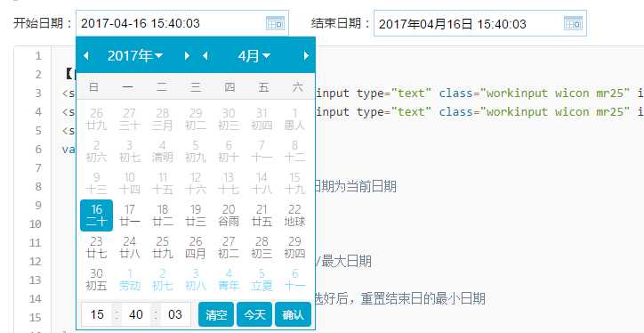Image resolution: width=644 pixels, height=333 pixels.
Task: Click the 确认 confirm button
Action: (294, 314)
